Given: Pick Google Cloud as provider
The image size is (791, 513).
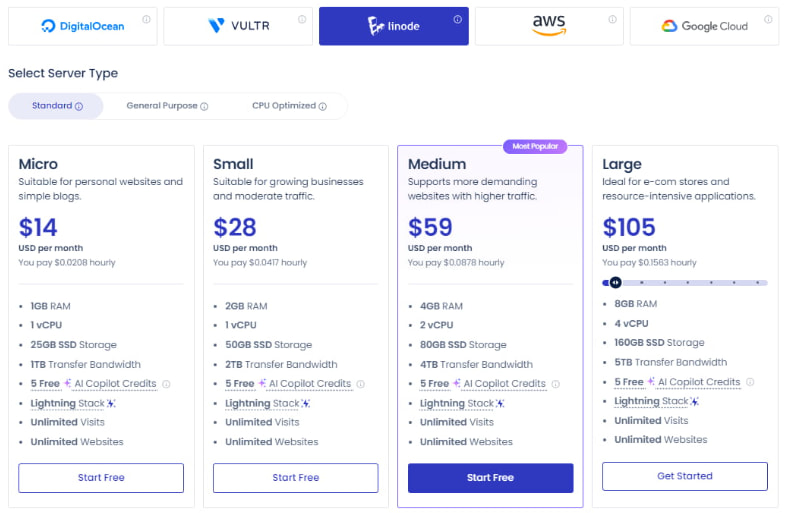Looking at the screenshot, I should (x=704, y=26).
